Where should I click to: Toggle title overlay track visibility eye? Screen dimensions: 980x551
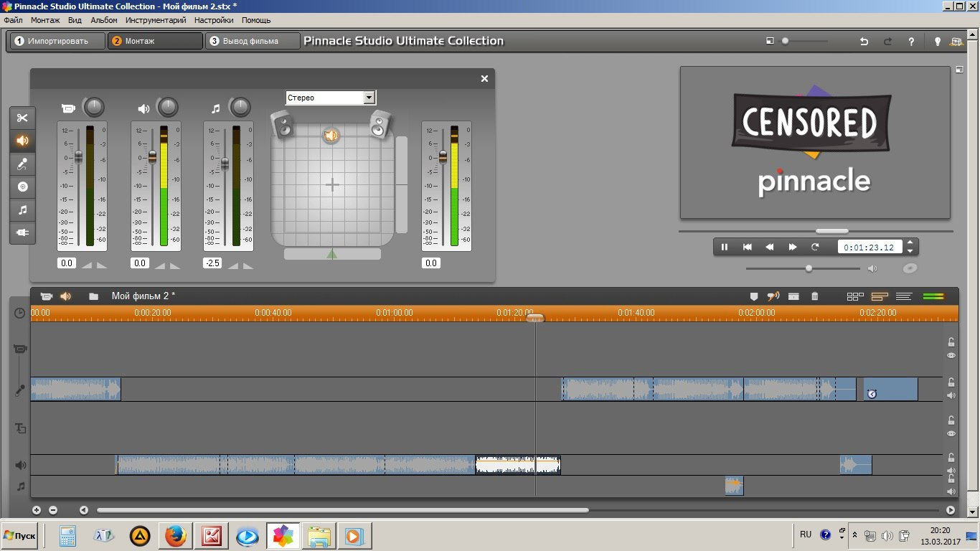pyautogui.click(x=951, y=433)
